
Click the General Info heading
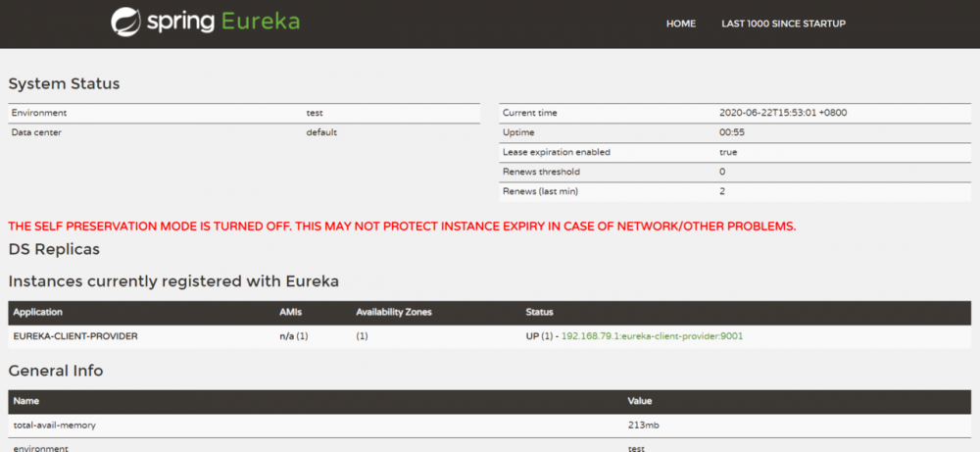(56, 371)
